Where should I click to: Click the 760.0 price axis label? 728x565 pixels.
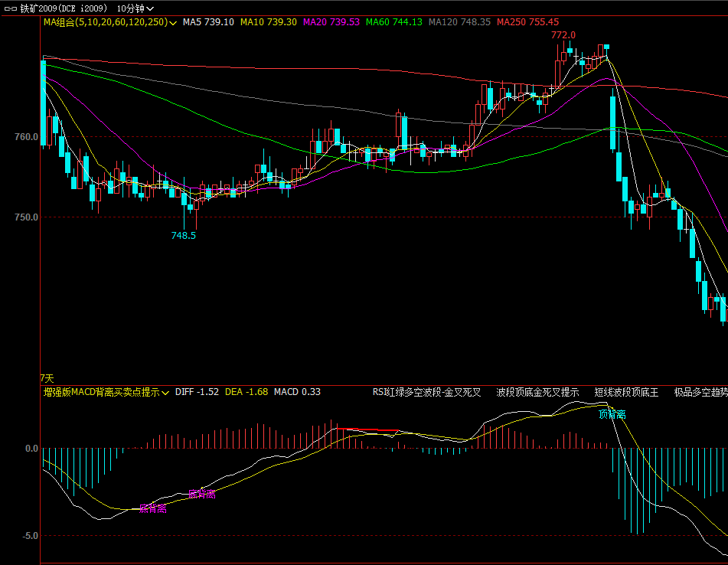point(27,137)
